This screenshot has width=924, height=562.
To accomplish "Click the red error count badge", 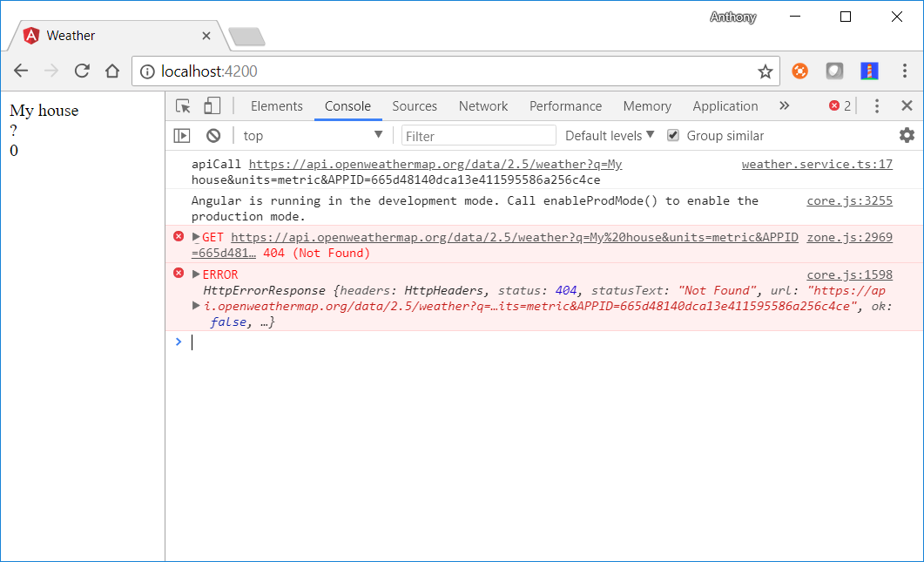I will coord(840,106).
